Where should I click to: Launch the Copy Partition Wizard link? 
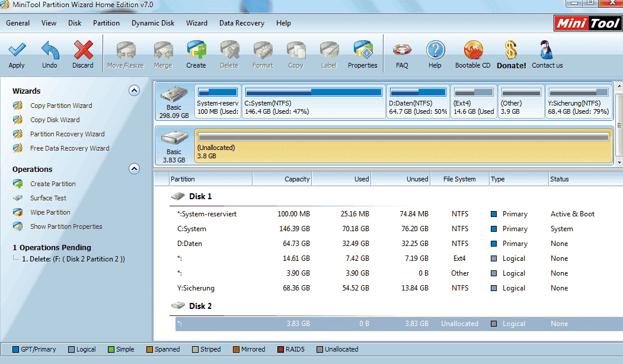pyautogui.click(x=61, y=106)
